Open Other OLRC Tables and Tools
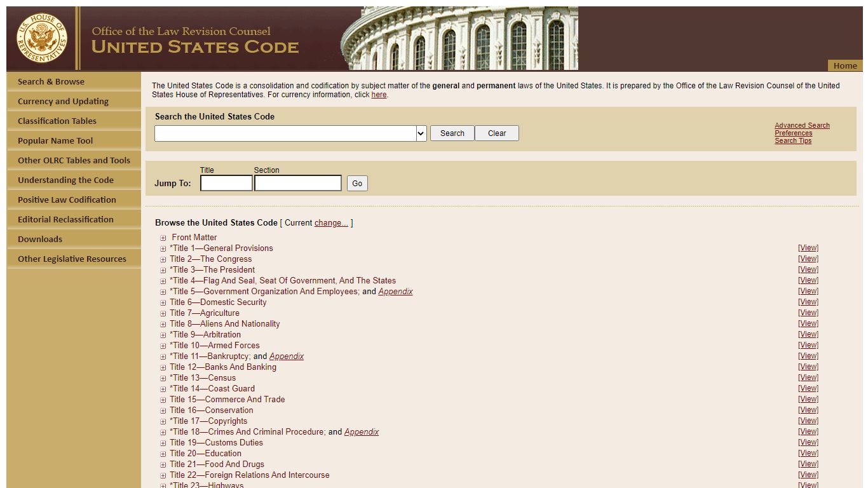 pyautogui.click(x=74, y=160)
